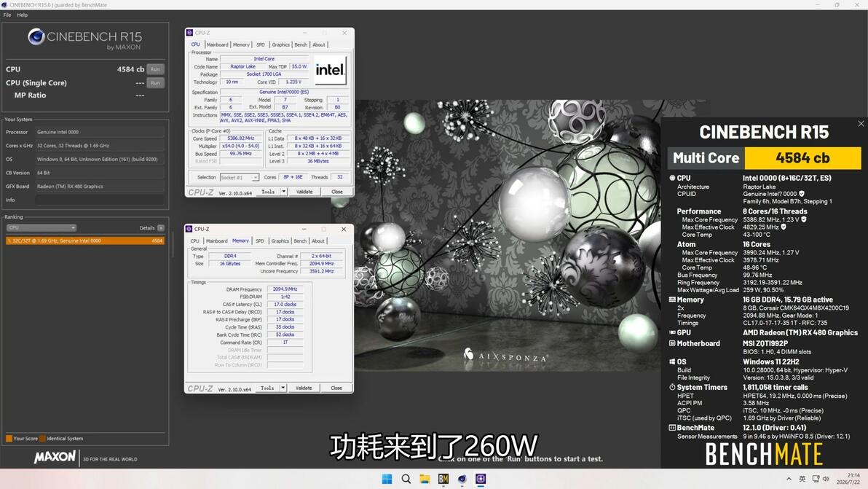Click the Info input field

tap(100, 200)
